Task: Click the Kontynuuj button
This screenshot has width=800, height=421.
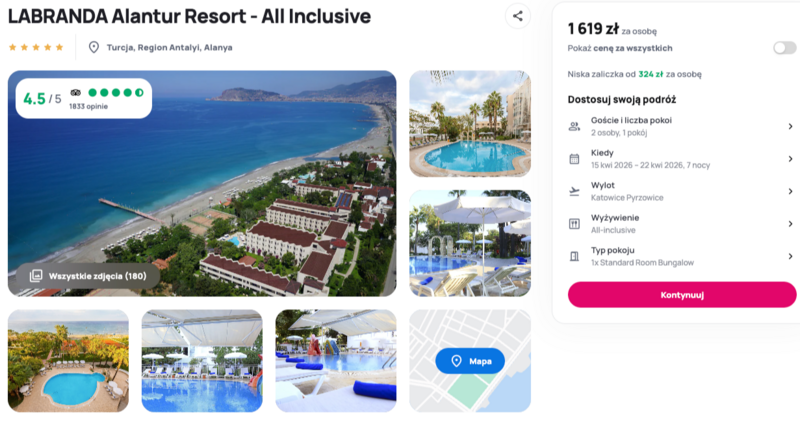Action: click(x=682, y=294)
